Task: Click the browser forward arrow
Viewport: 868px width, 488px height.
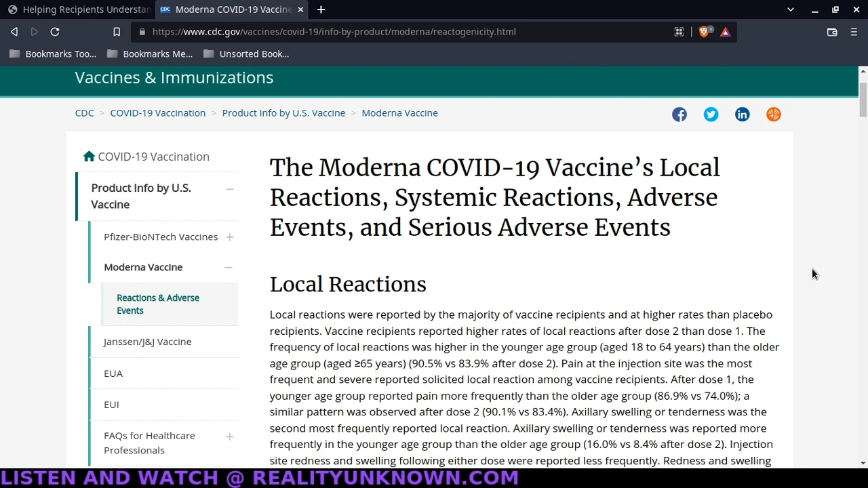Action: coord(35,32)
